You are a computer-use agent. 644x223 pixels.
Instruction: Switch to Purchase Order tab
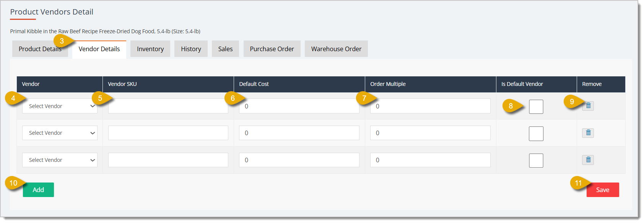pyautogui.click(x=272, y=49)
